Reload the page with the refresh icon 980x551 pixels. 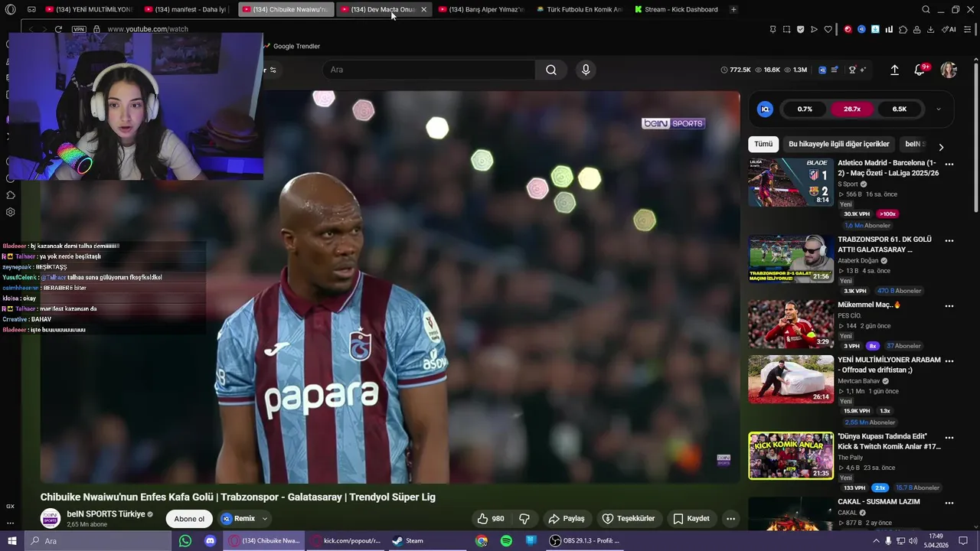click(x=58, y=29)
